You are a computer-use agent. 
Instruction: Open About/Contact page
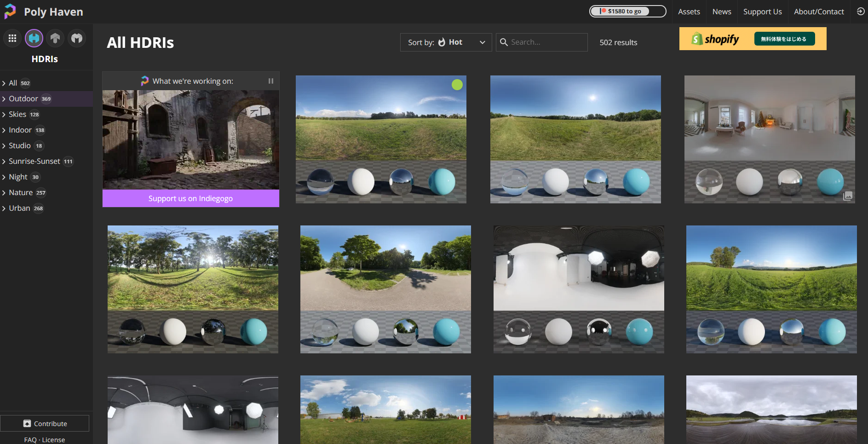click(x=819, y=12)
